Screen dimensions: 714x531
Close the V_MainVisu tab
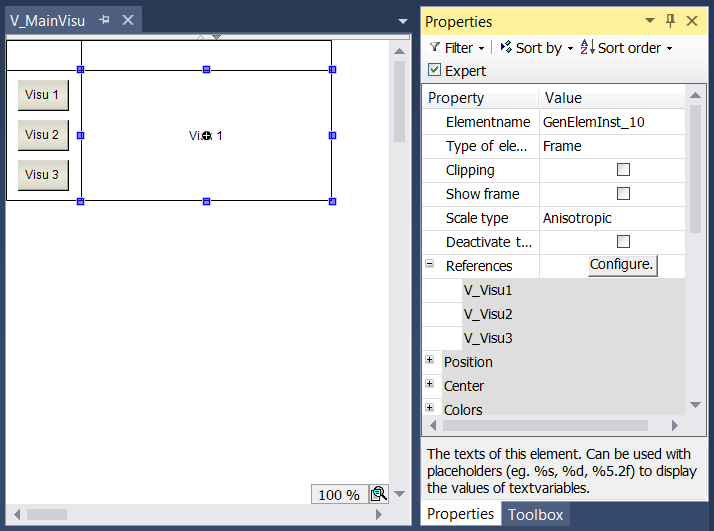click(x=128, y=20)
